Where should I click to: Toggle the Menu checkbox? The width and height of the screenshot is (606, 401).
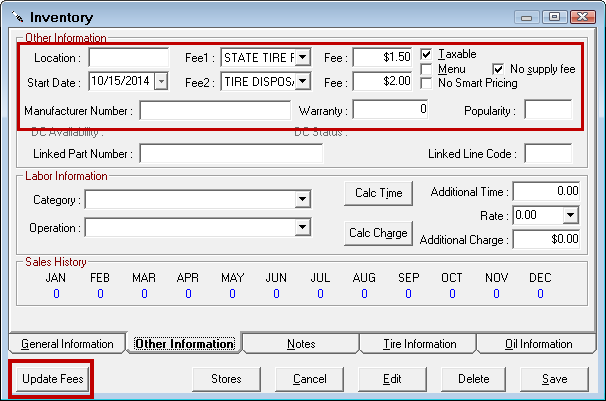click(x=427, y=69)
